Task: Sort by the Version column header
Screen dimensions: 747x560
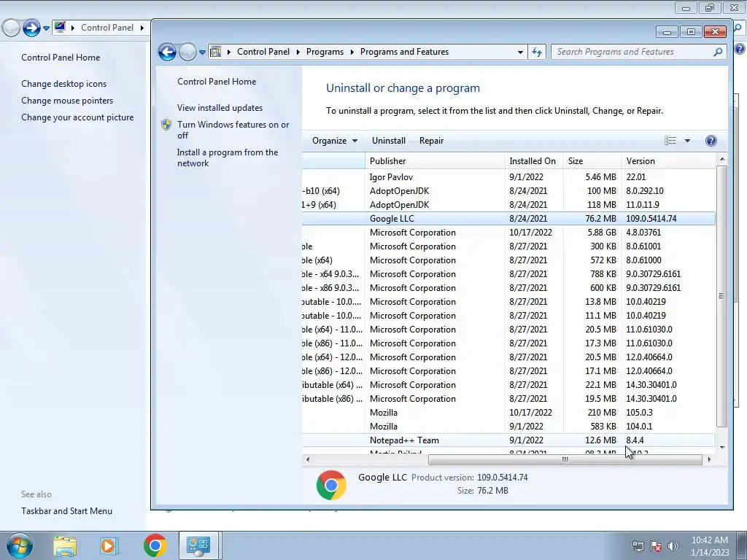Action: pos(668,161)
